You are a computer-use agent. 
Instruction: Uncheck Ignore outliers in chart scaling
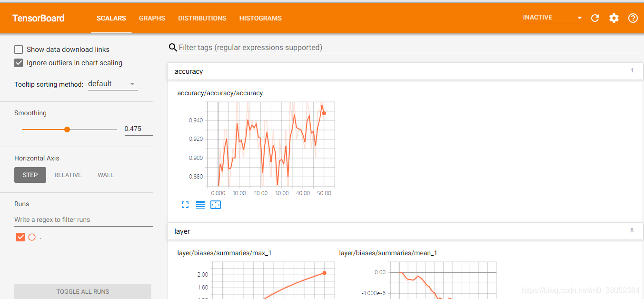click(x=18, y=62)
